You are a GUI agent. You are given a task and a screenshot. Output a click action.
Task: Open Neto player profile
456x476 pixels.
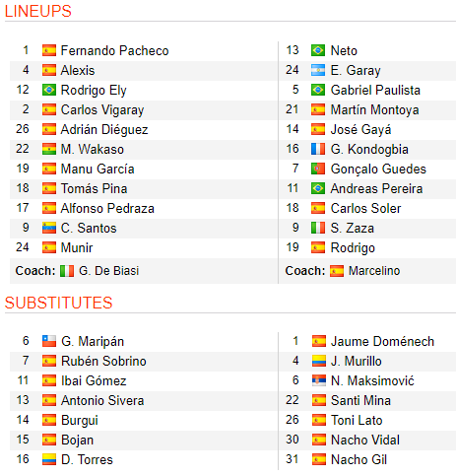coord(344,50)
